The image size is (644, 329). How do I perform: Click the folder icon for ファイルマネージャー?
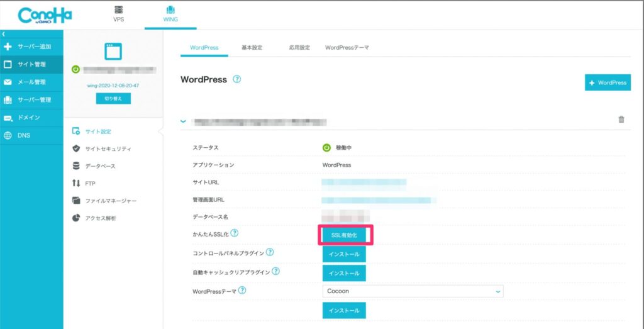[76, 201]
